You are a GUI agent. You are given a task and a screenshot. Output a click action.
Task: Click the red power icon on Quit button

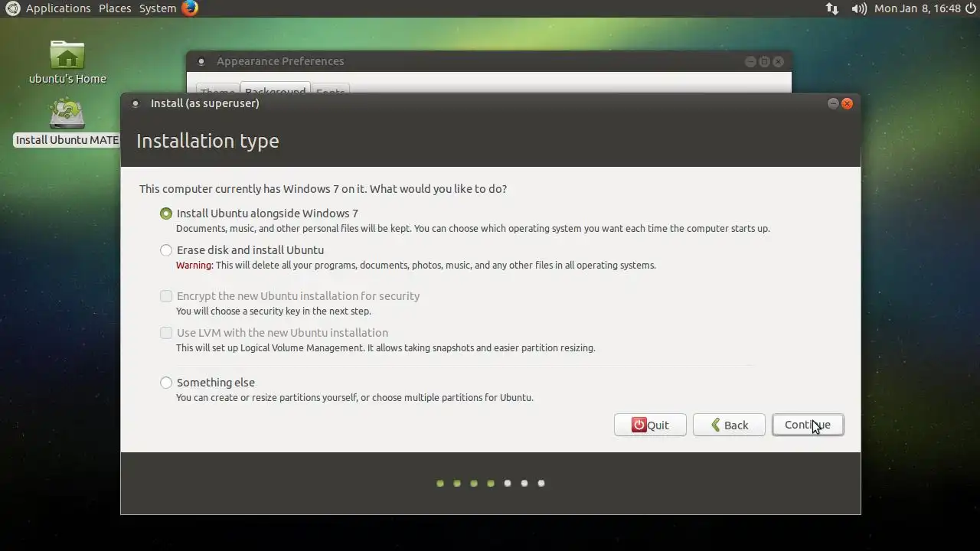point(639,425)
